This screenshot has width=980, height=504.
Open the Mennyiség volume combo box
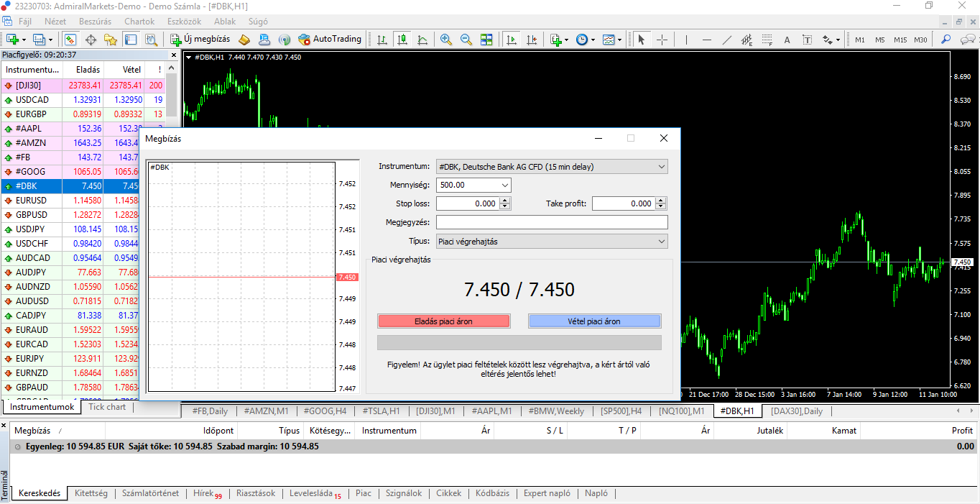tap(506, 185)
